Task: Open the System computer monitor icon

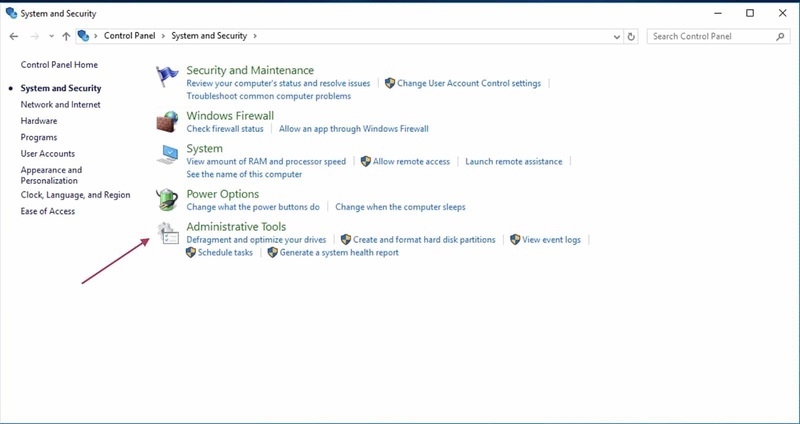Action: tap(167, 155)
